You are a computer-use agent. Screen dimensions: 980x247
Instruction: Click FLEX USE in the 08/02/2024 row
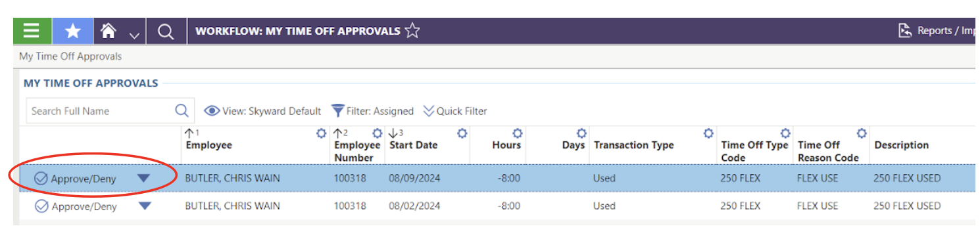pos(818,206)
